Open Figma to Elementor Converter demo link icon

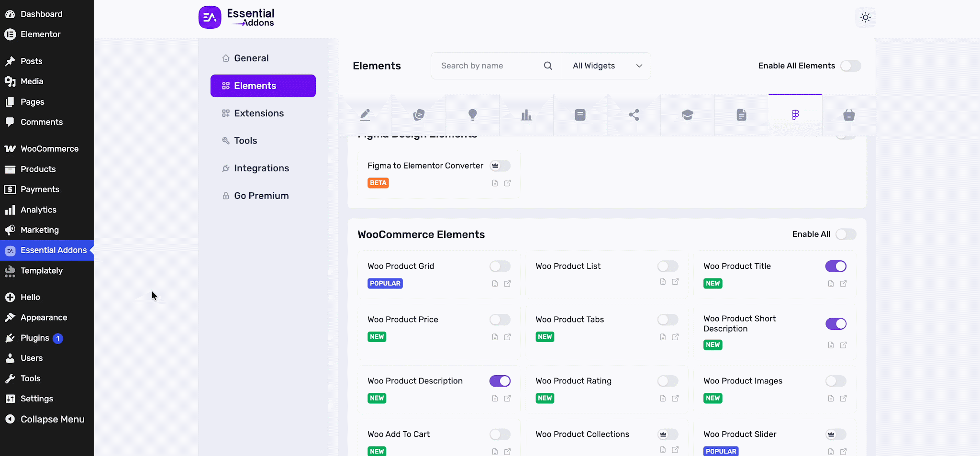click(508, 183)
